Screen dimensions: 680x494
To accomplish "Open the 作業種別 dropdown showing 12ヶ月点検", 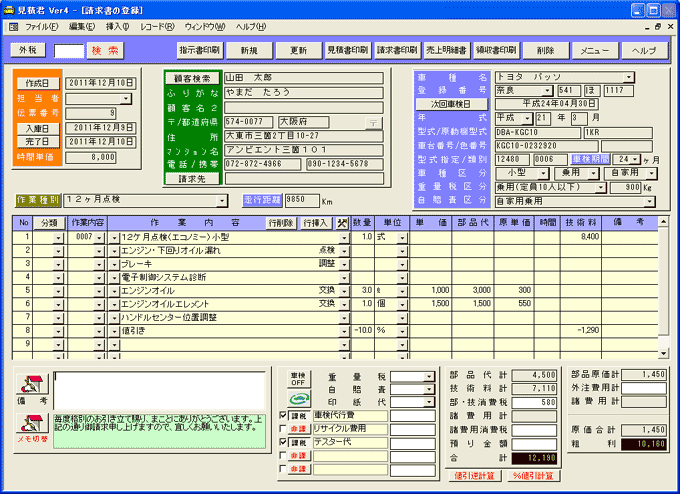I will [x=222, y=201].
